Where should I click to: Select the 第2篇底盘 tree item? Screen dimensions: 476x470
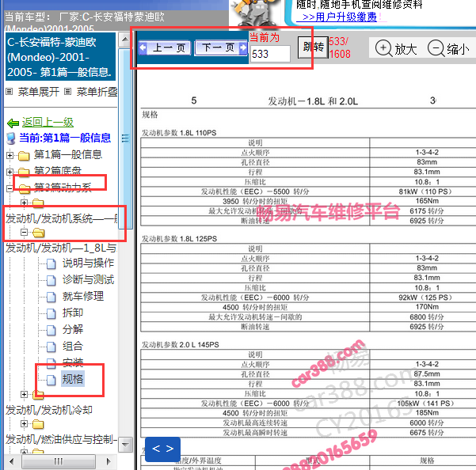coord(58,171)
